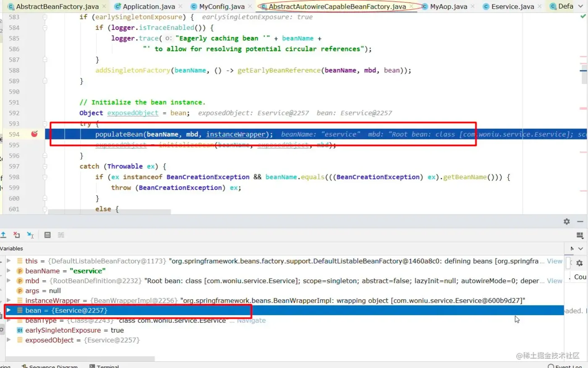Switch to Application.java tab
This screenshot has width=588, height=368.
coord(149,6)
